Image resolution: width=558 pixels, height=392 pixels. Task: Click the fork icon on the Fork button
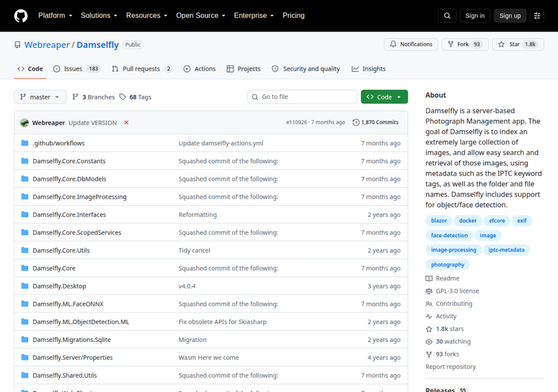click(451, 44)
